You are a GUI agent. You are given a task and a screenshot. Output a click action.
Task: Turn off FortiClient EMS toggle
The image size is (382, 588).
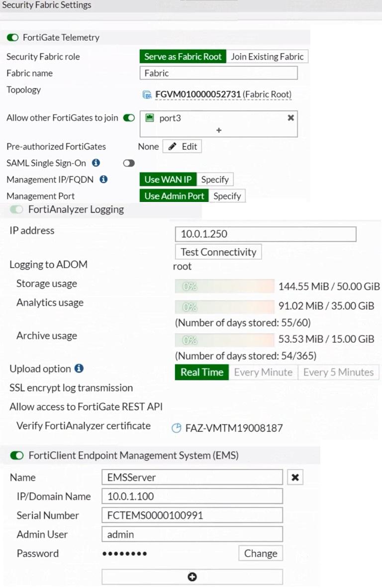(16, 456)
